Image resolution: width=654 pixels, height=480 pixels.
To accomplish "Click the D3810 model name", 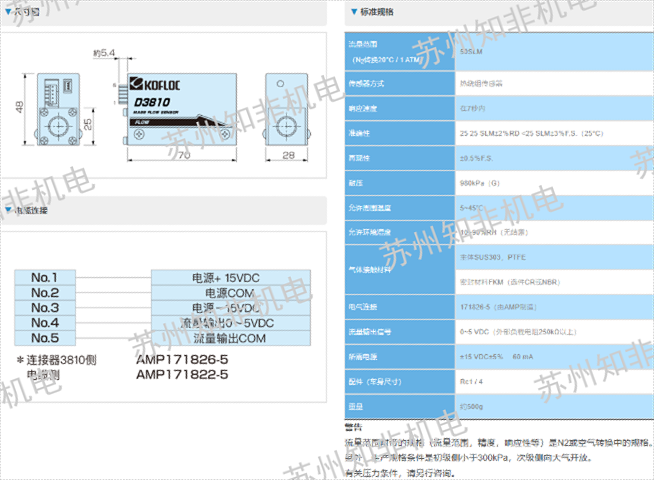I will 152,102.
